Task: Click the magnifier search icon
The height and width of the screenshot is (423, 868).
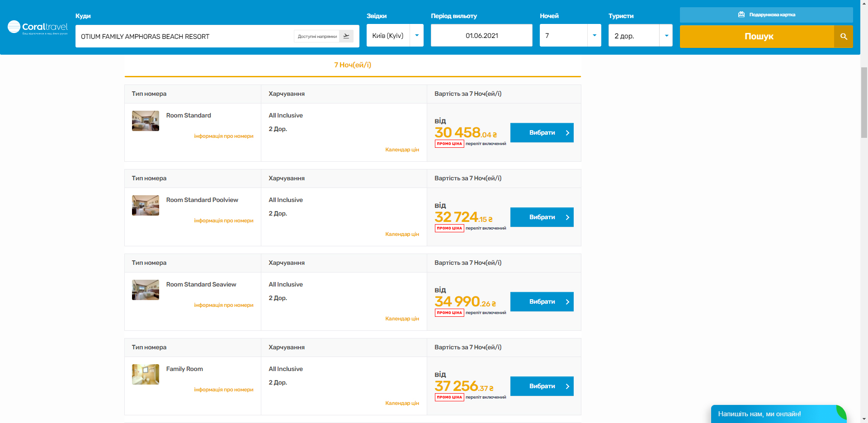Action: pos(844,37)
